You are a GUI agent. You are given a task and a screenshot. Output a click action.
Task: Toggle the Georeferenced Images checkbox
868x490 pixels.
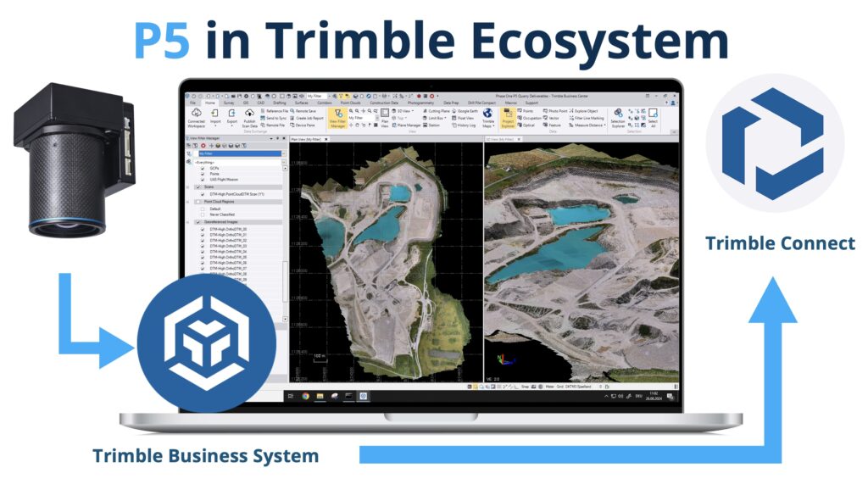pos(198,222)
